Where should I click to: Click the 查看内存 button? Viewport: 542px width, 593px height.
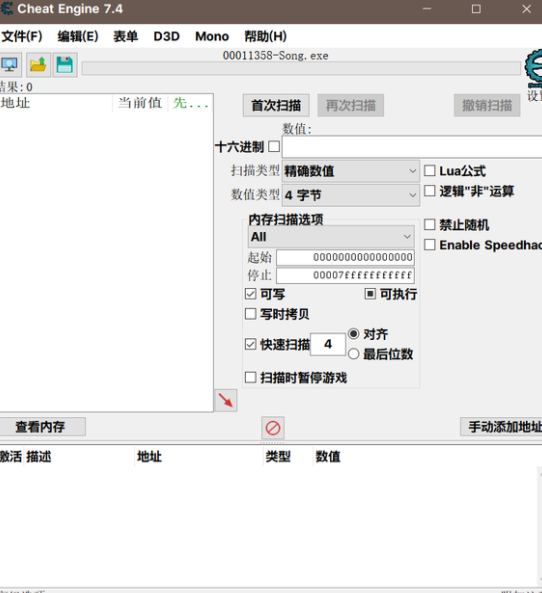coord(40,427)
